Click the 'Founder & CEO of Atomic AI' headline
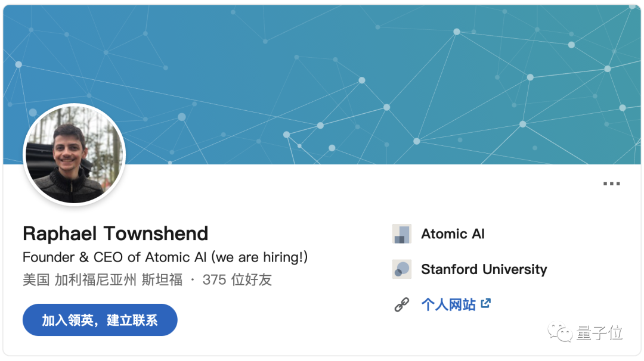 coord(116,257)
